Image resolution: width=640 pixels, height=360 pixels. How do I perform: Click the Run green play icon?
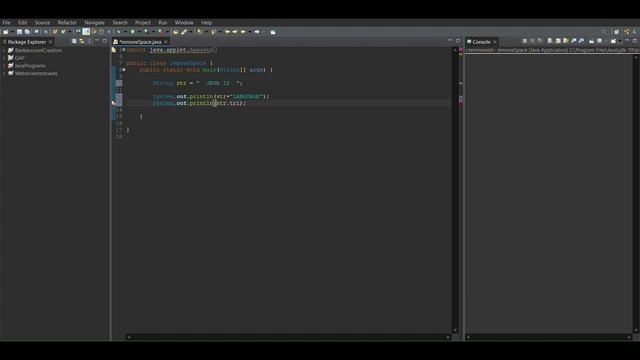point(132,32)
